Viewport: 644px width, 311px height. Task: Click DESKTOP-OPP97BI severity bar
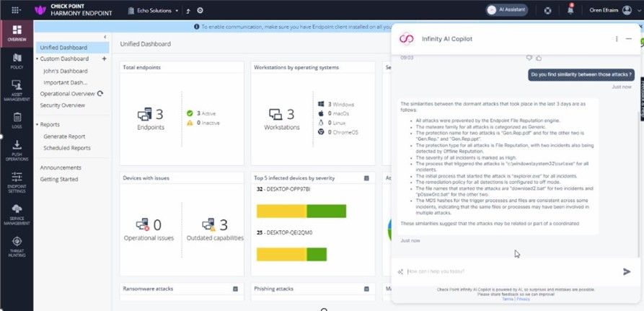click(301, 211)
